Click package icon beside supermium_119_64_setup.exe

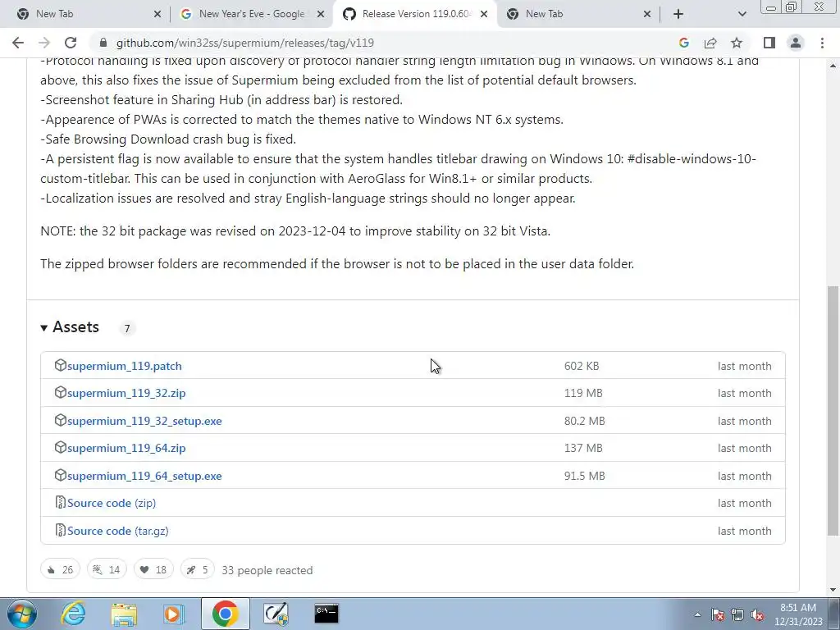(61, 475)
